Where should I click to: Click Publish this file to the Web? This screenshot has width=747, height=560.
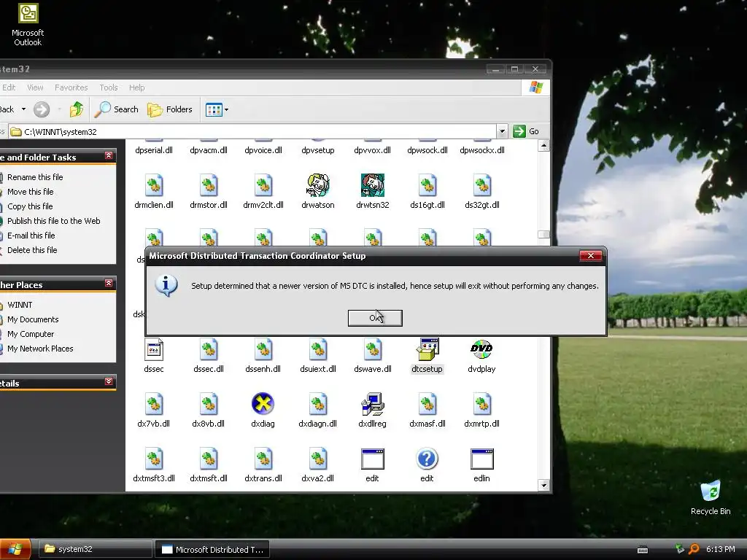[54, 221]
